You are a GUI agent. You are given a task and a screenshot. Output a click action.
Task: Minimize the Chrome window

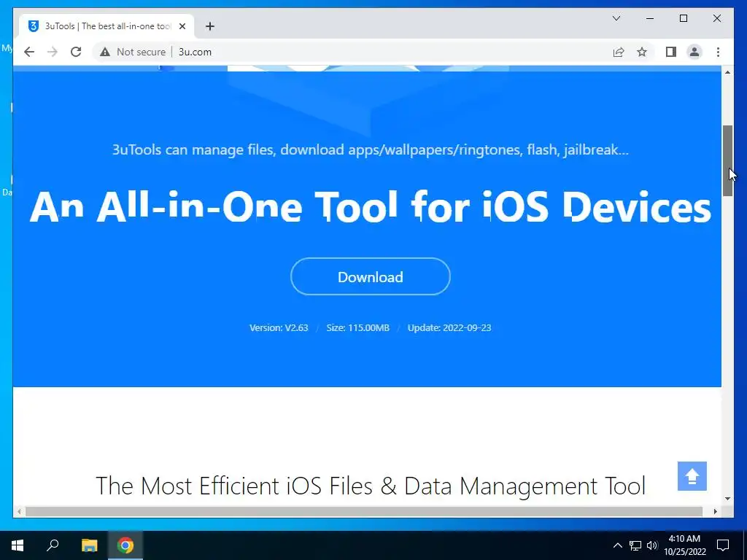[x=650, y=18]
